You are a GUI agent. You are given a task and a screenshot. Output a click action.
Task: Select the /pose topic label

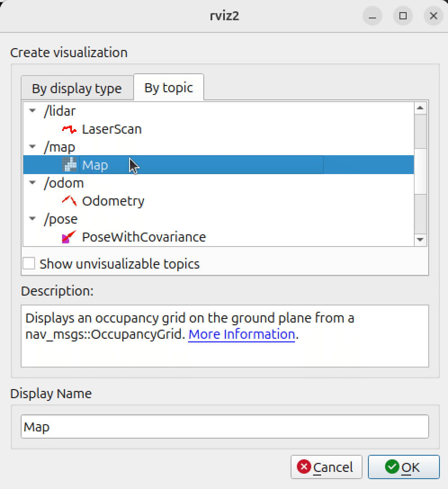[61, 219]
